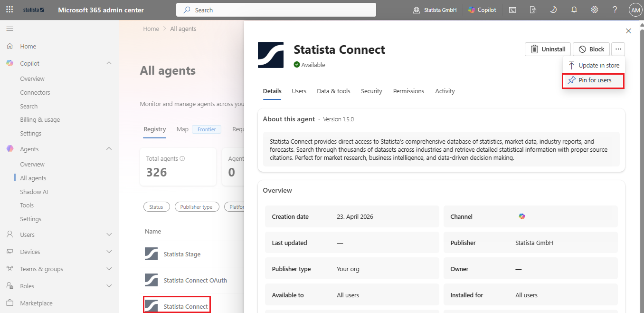Expand the Devices section chevron
644x313 pixels.
click(109, 252)
